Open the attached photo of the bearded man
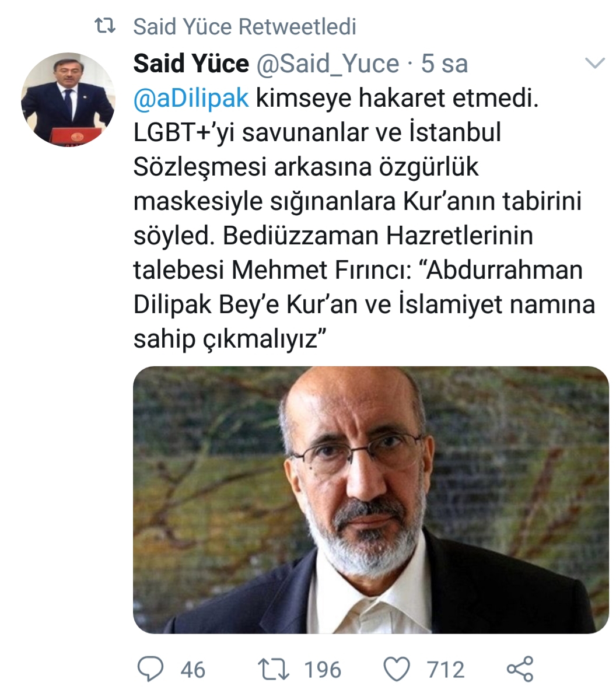The image size is (616, 693). [x=371, y=500]
